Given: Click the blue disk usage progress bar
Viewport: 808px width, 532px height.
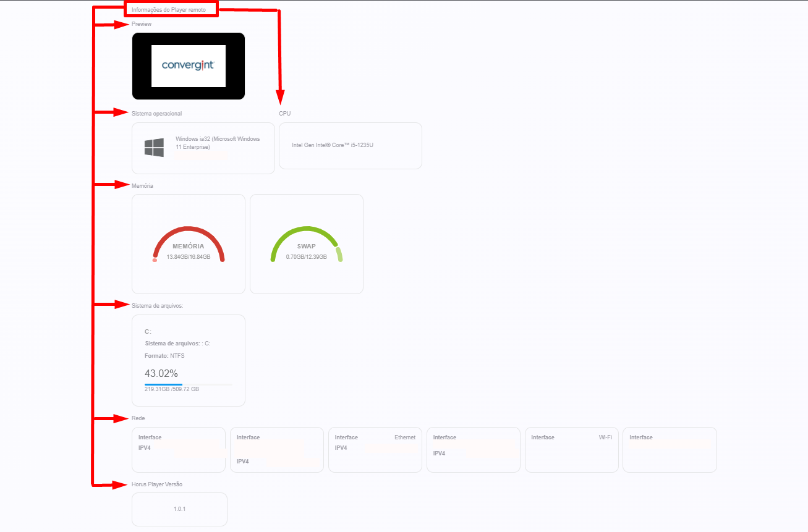Looking at the screenshot, I should click(x=163, y=384).
